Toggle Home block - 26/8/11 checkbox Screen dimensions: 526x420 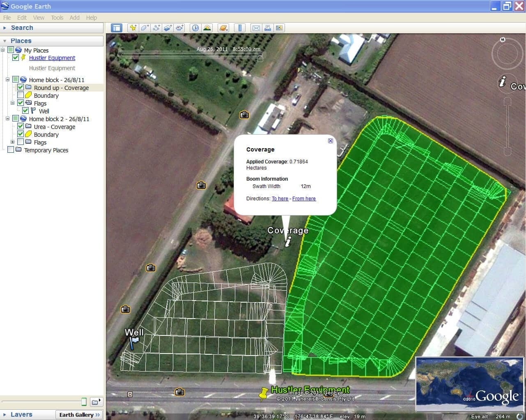pos(16,79)
